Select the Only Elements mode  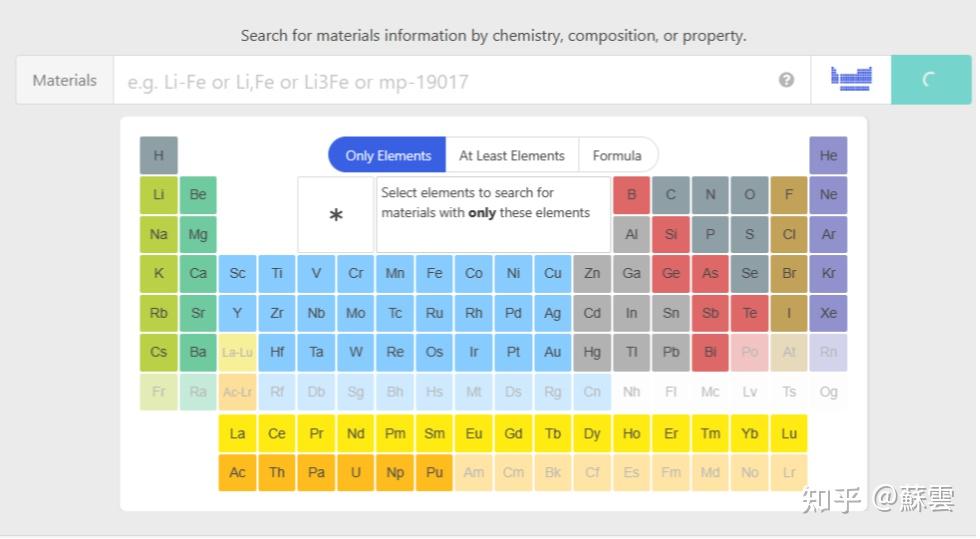(388, 155)
